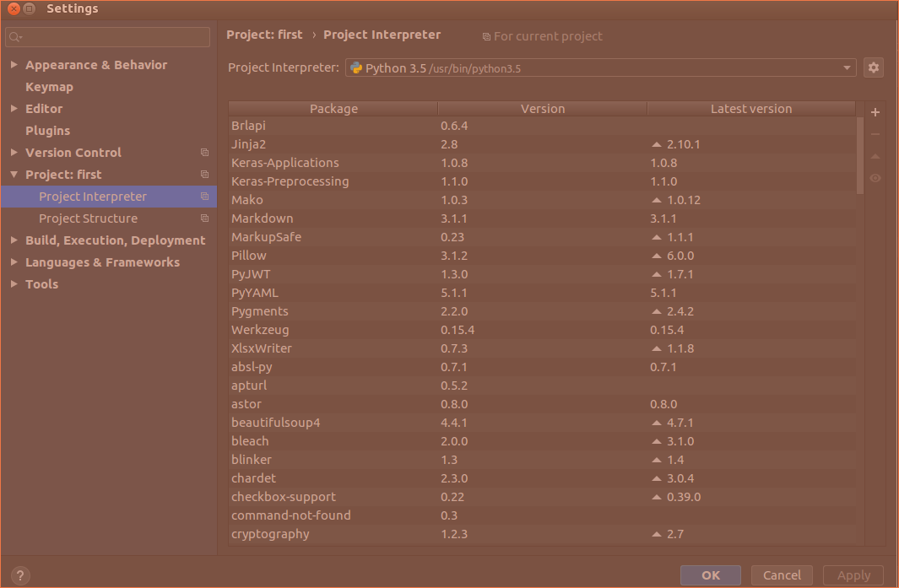Open the help question mark button

click(x=20, y=575)
